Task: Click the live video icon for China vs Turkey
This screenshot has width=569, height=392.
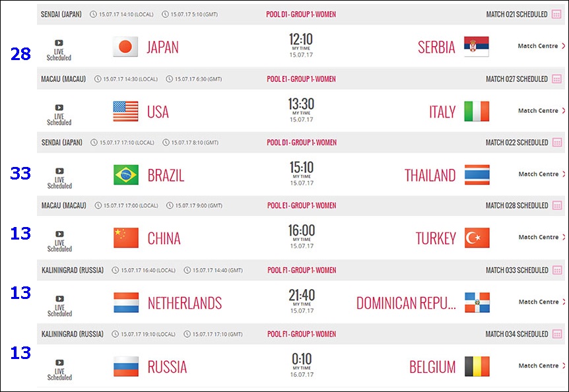Action: pos(59,234)
